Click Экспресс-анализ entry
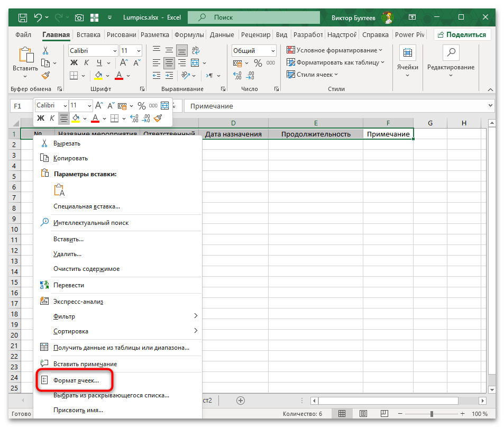Image resolution: width=504 pixels, height=427 pixels. 117,302
